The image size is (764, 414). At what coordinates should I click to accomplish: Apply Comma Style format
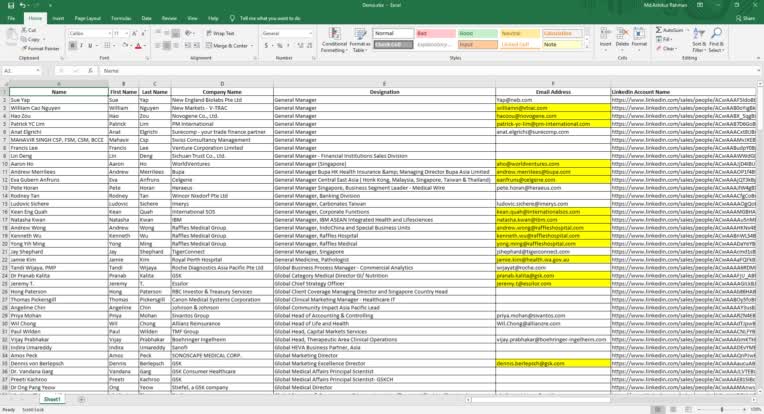(288, 45)
